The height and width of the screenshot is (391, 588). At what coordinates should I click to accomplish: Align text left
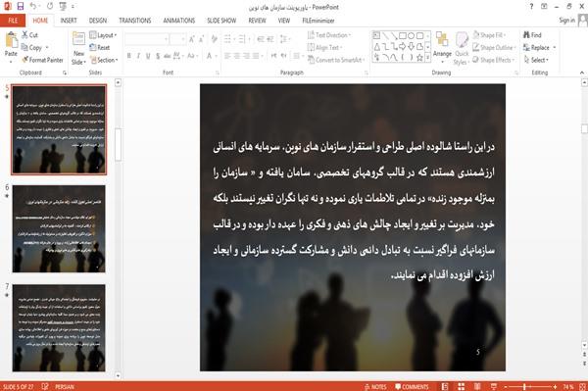pyautogui.click(x=227, y=56)
